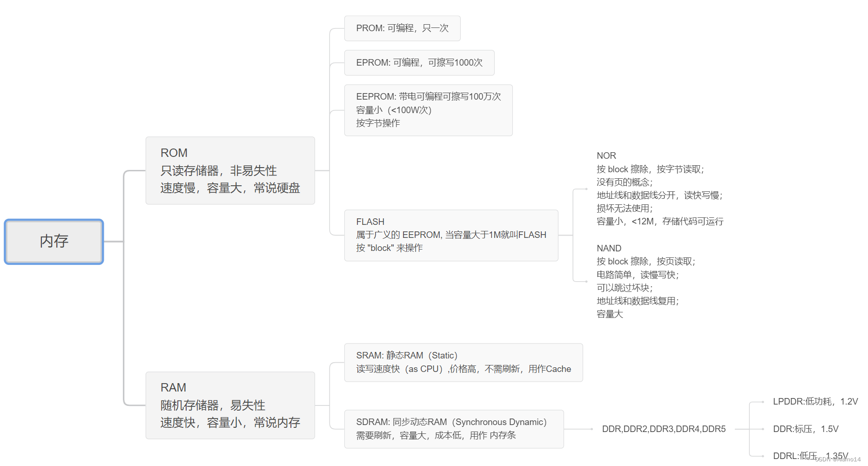Select the EPROM 可擦写1000次 node
The image size is (868, 466).
pos(419,62)
